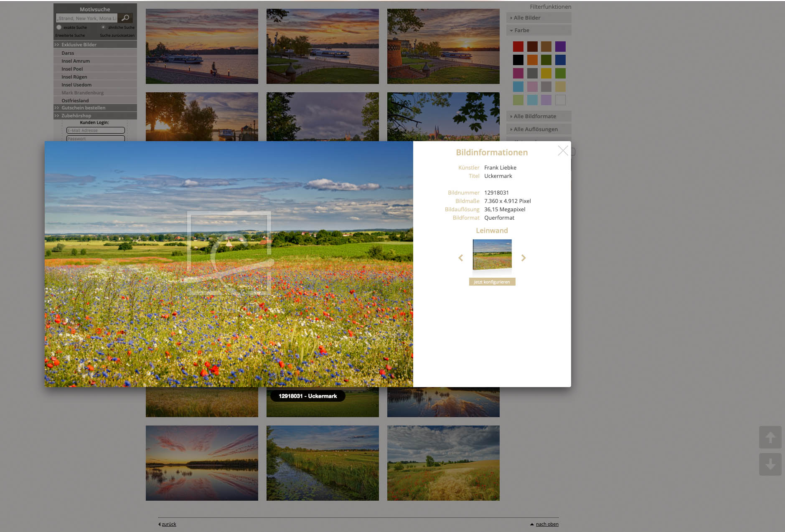Select the 'exakte Suche' radio button
Image resolution: width=785 pixels, height=532 pixels.
point(59,28)
